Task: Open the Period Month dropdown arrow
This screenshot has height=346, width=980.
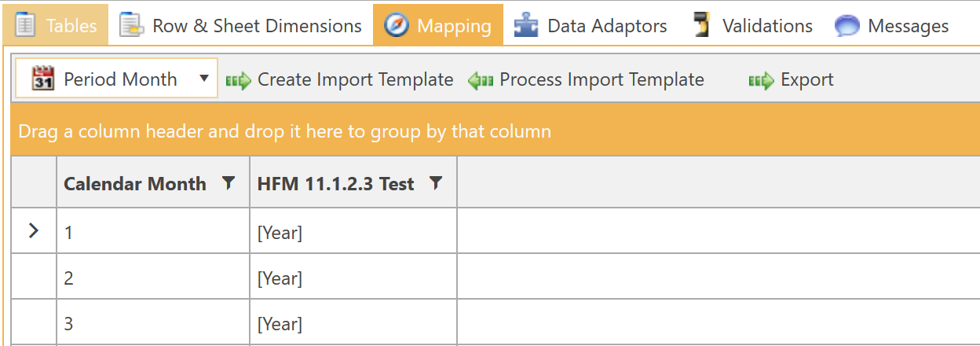Action: tap(204, 79)
